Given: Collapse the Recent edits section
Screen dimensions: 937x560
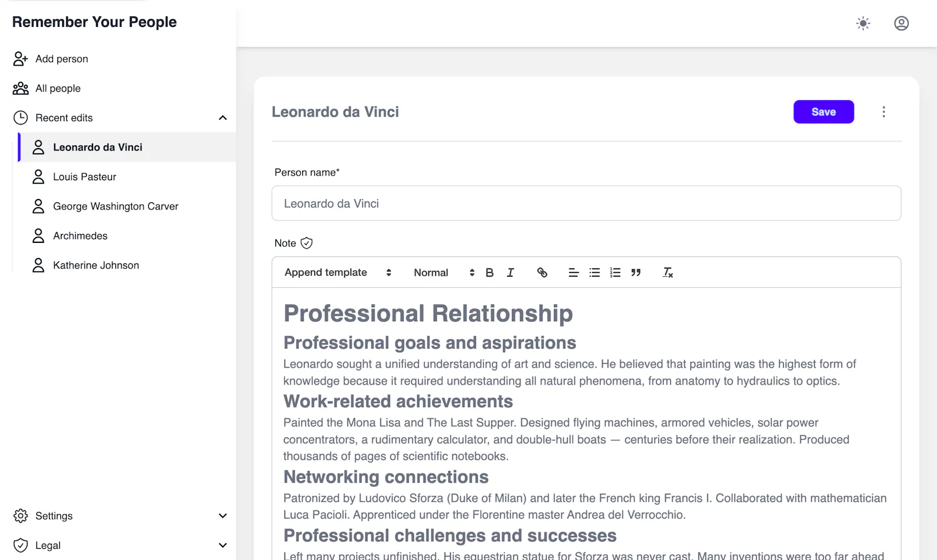Looking at the screenshot, I should tap(223, 118).
